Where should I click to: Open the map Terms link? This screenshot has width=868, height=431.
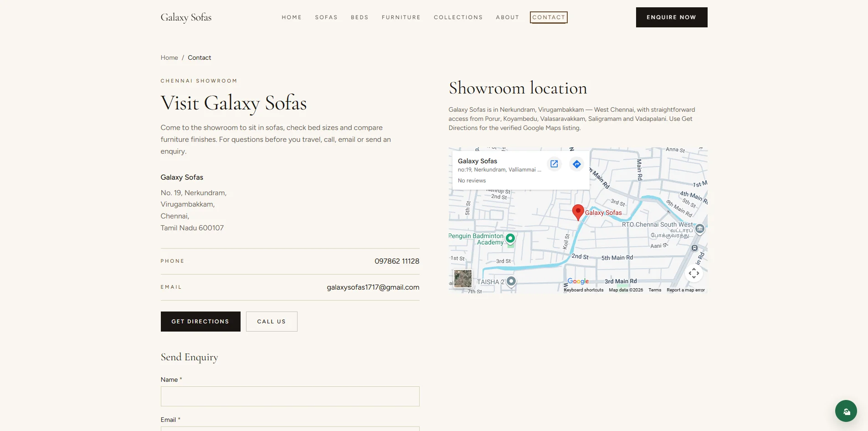(655, 290)
